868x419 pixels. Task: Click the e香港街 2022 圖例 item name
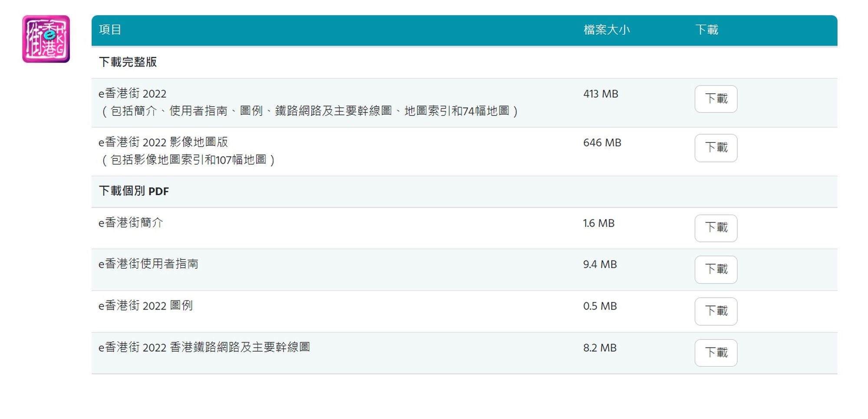tap(145, 306)
